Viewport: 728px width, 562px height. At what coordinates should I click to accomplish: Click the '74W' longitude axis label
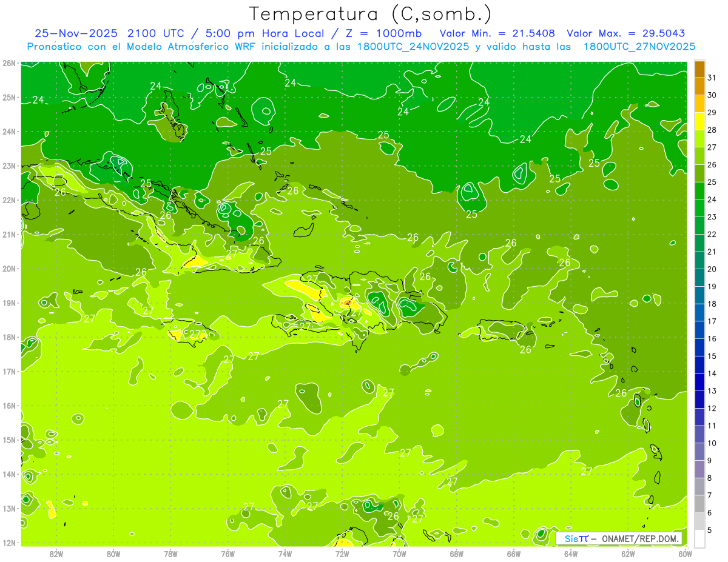[285, 554]
